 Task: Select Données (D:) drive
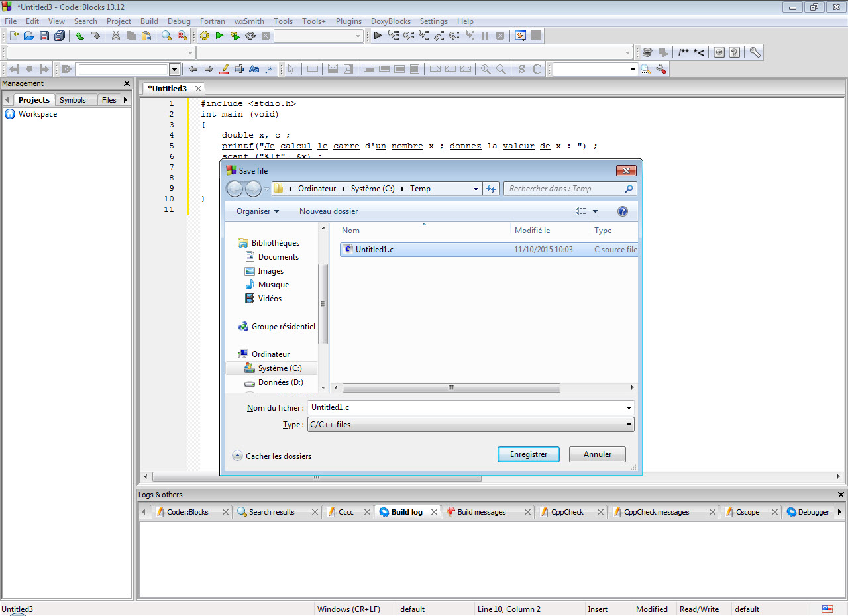coord(280,382)
